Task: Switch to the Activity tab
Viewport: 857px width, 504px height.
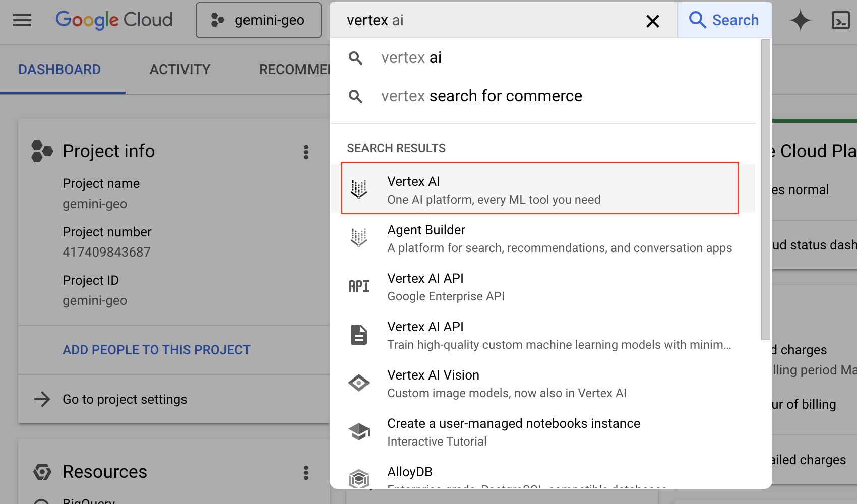Action: click(180, 69)
